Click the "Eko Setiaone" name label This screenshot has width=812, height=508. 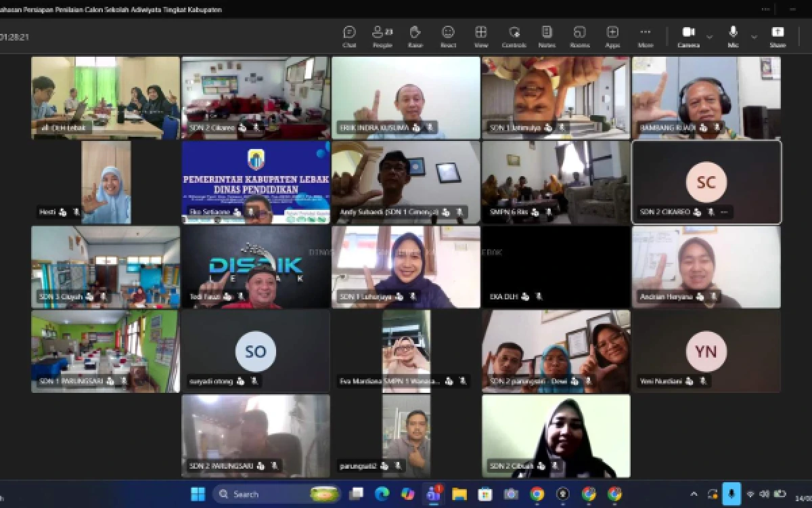(210, 212)
